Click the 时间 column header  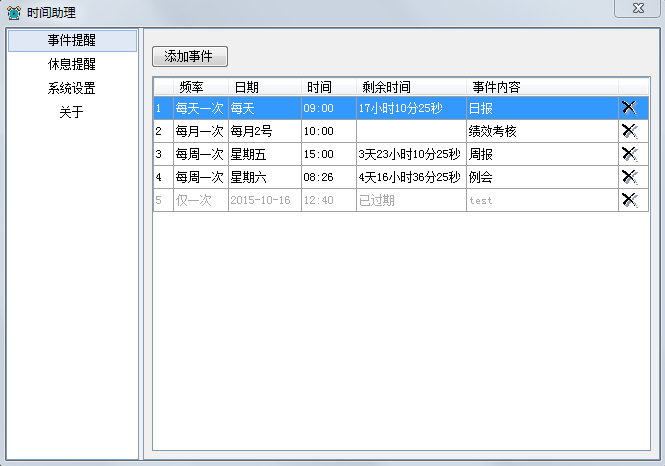tap(329, 87)
